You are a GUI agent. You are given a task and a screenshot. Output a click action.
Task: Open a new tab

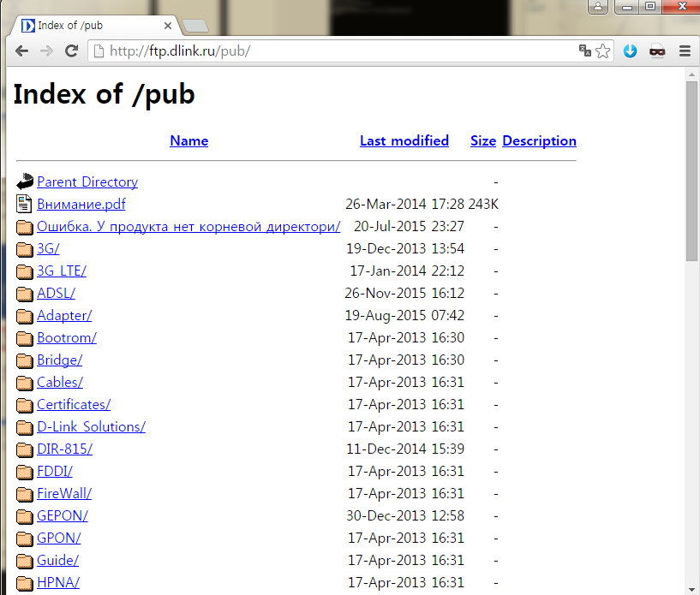[x=194, y=27]
